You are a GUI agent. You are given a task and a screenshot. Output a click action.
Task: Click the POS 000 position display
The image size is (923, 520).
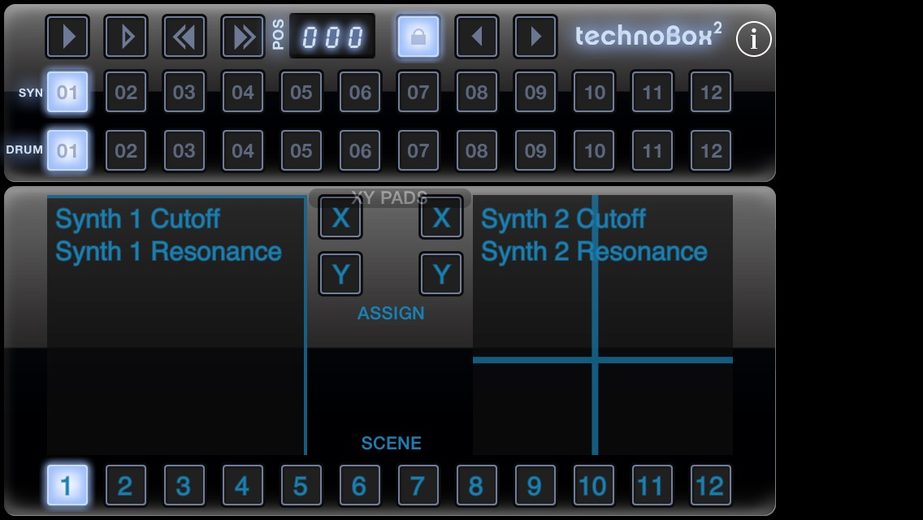point(332,37)
